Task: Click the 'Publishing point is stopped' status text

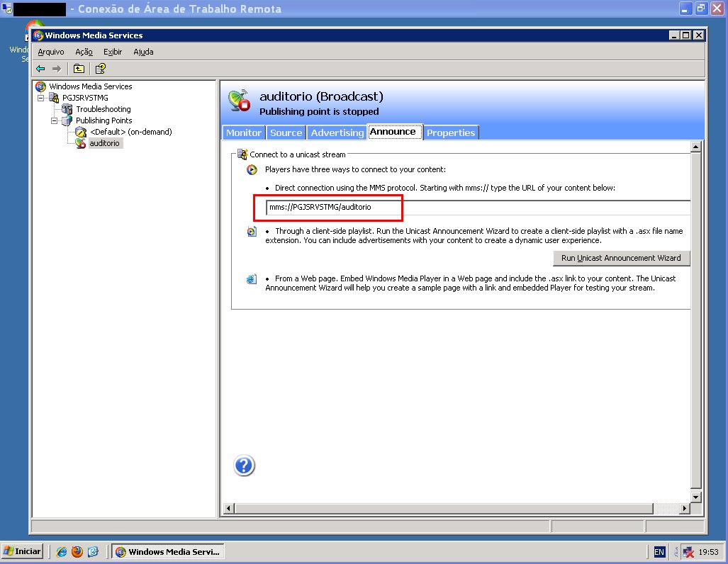Action: click(x=319, y=112)
